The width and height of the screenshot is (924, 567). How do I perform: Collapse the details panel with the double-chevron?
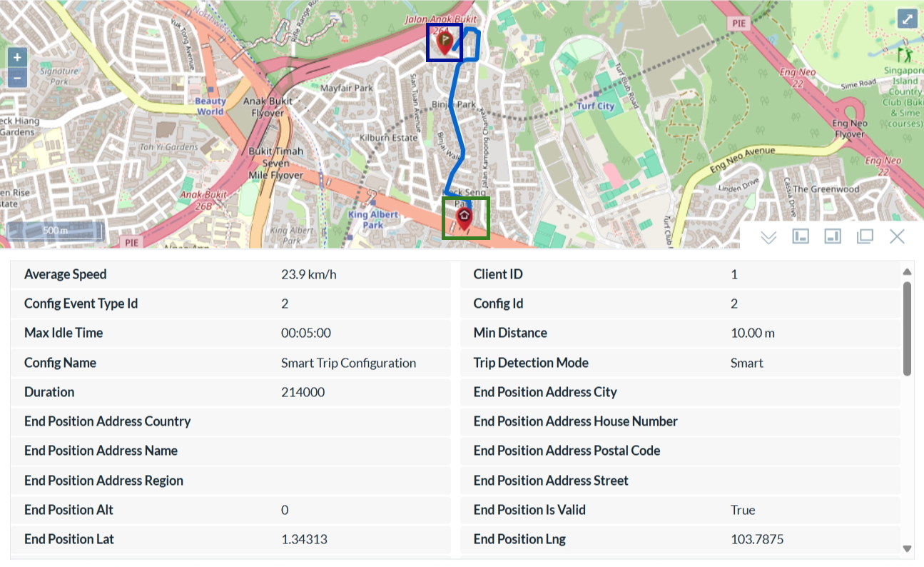768,237
